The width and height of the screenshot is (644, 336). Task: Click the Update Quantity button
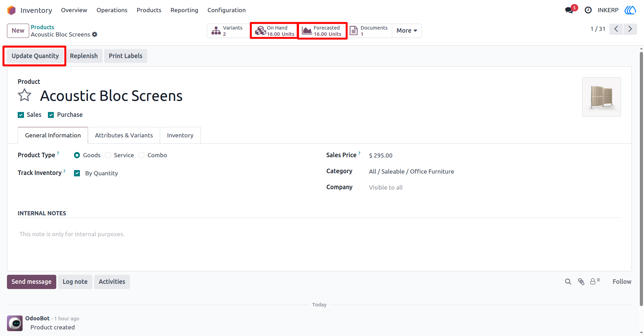pyautogui.click(x=35, y=56)
